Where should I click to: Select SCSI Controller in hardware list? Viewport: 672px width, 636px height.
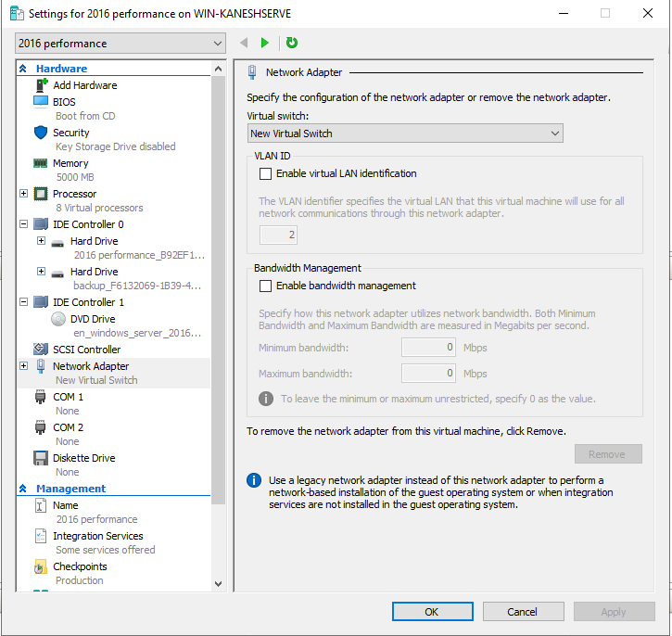pyautogui.click(x=86, y=350)
